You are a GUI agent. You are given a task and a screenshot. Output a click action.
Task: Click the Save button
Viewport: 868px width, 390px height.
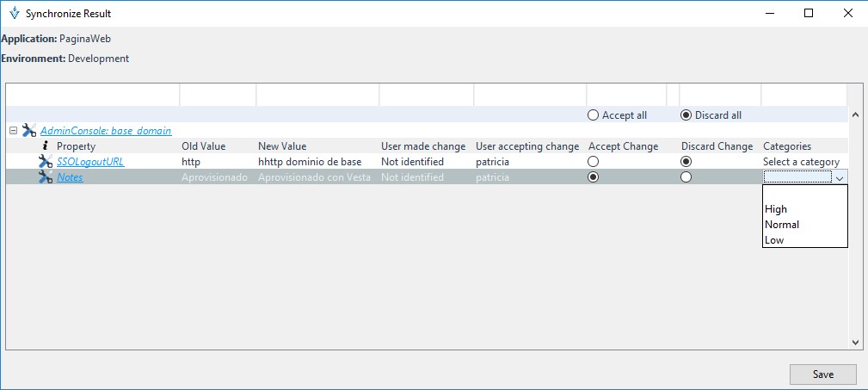click(822, 375)
